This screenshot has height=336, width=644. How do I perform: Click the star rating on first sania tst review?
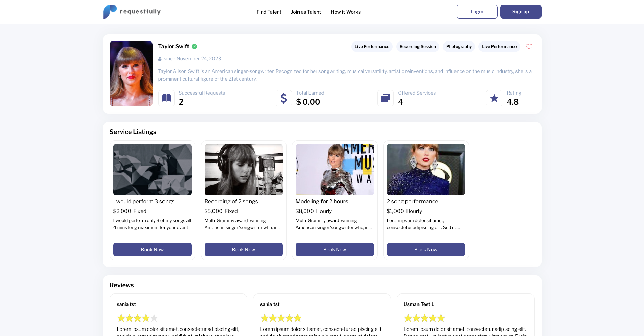[137, 318]
